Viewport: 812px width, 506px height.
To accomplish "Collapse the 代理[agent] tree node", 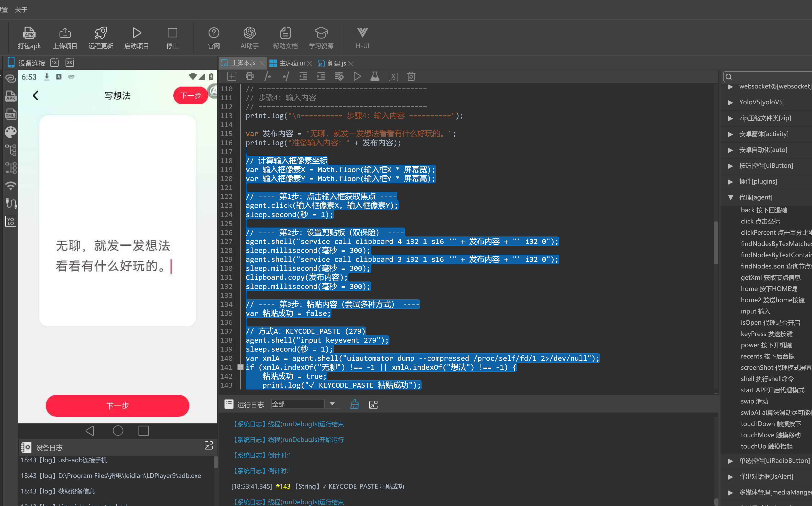I will pos(730,197).
